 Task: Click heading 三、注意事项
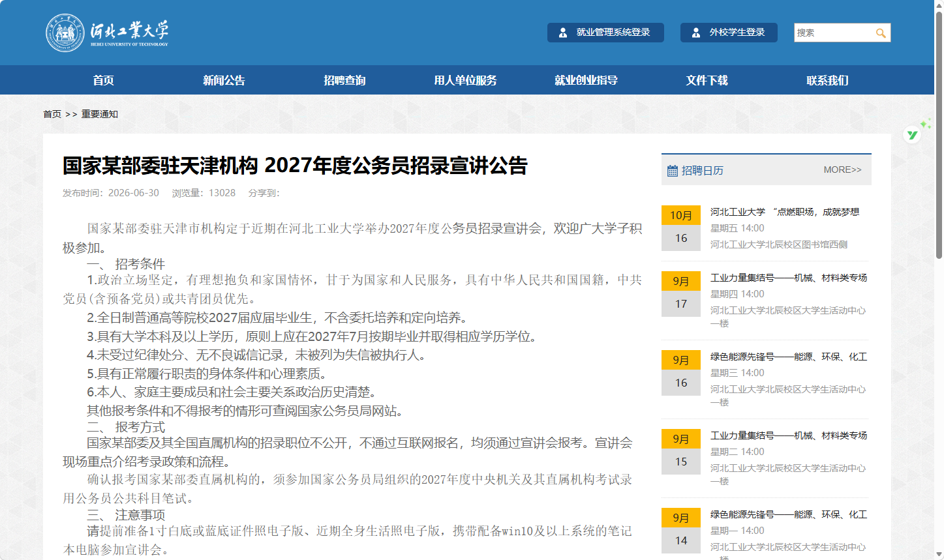(126, 515)
